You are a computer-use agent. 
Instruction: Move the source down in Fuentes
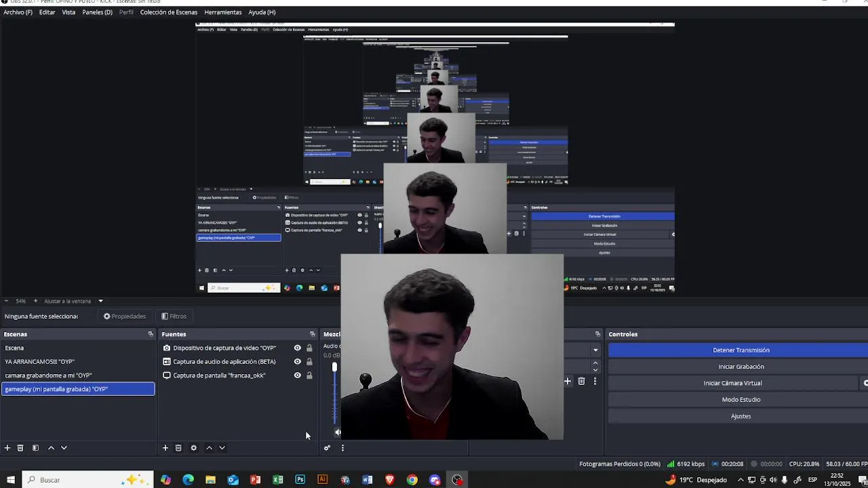click(222, 448)
